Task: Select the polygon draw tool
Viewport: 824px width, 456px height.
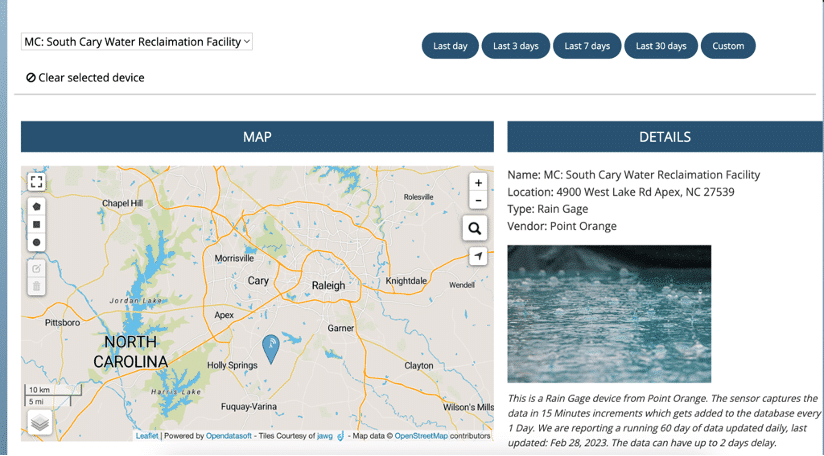Action: (37, 207)
